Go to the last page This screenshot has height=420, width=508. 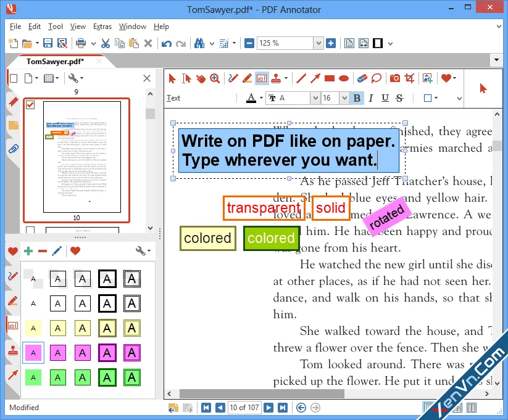click(x=283, y=408)
